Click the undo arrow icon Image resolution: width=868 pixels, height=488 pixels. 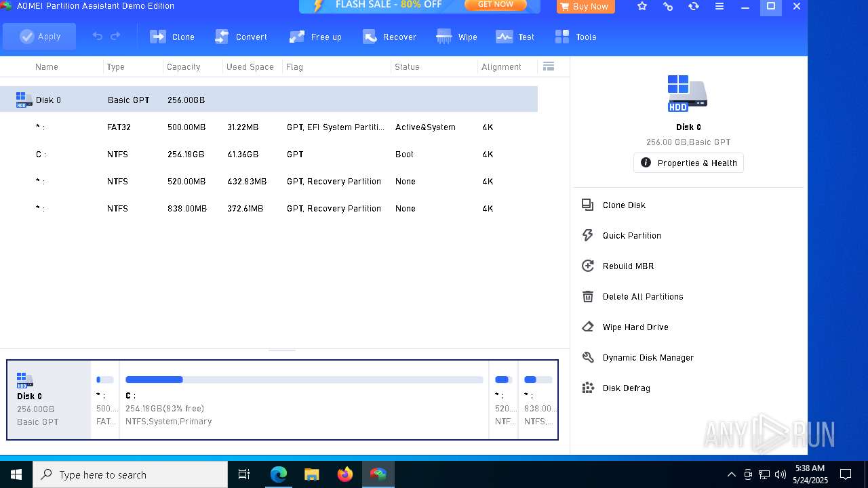coord(98,37)
